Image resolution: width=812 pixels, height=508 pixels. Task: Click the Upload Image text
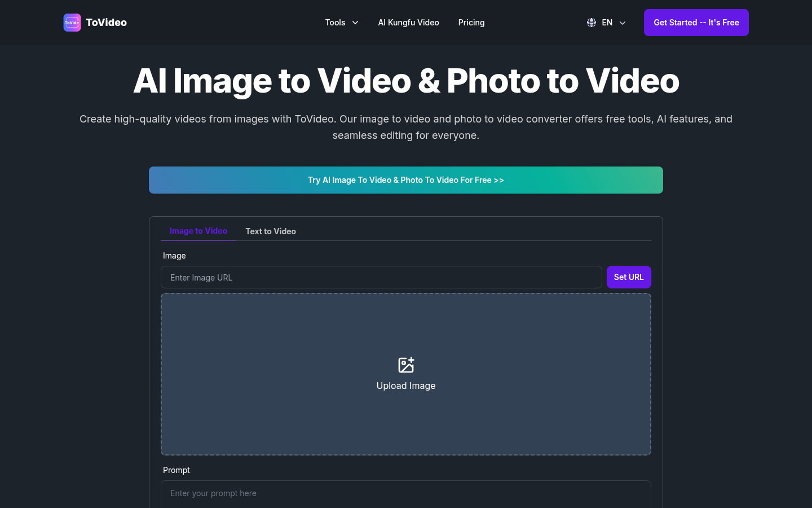[x=406, y=386]
